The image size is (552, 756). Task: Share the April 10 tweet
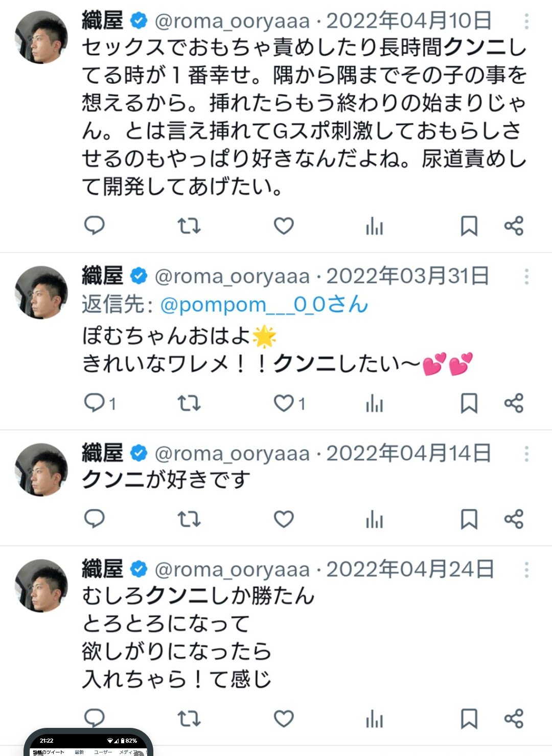(514, 226)
